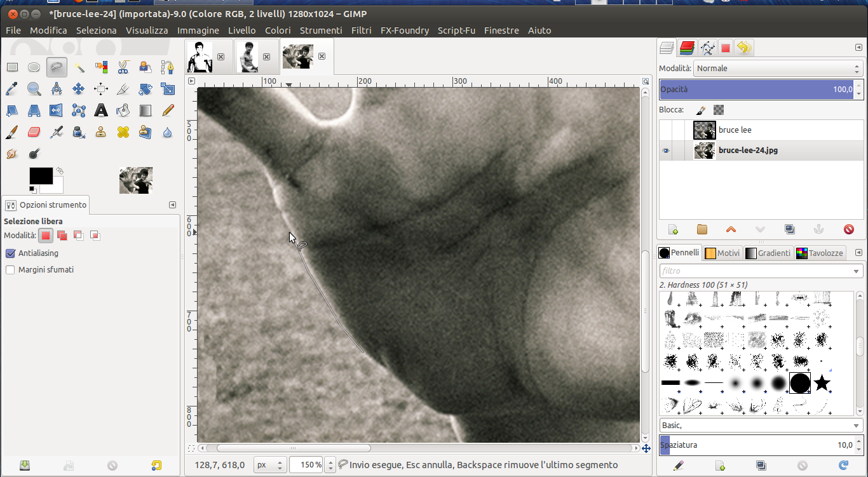The width and height of the screenshot is (868, 477).
Task: Open the Colori menu
Action: (278, 30)
